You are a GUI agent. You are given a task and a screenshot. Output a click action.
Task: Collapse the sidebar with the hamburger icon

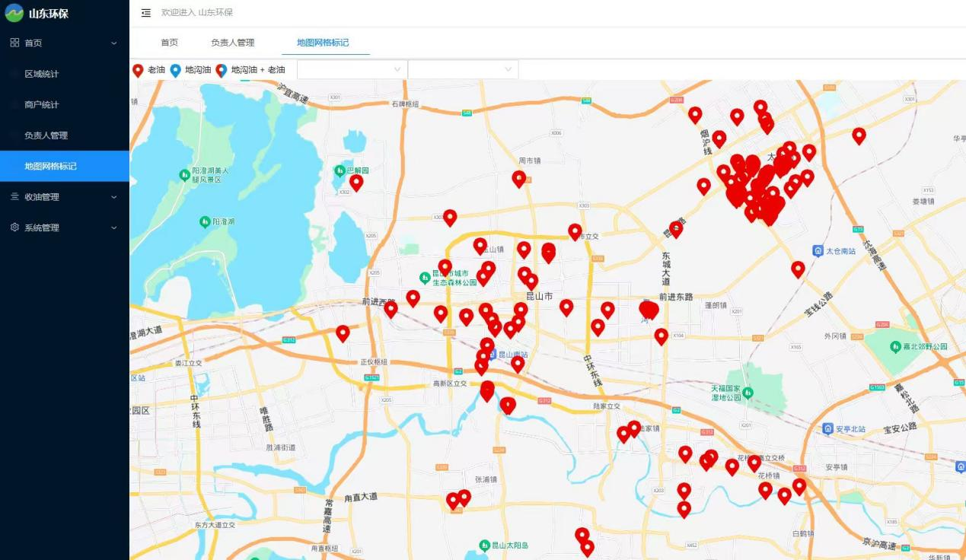(x=146, y=13)
